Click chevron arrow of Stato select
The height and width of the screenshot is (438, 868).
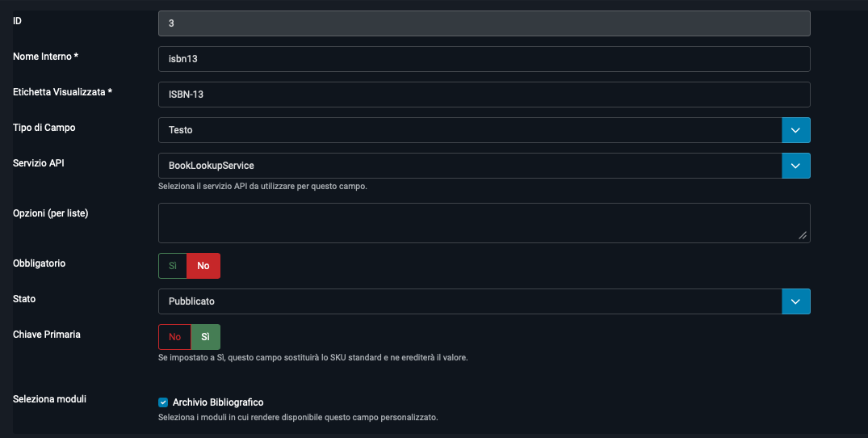click(x=795, y=301)
